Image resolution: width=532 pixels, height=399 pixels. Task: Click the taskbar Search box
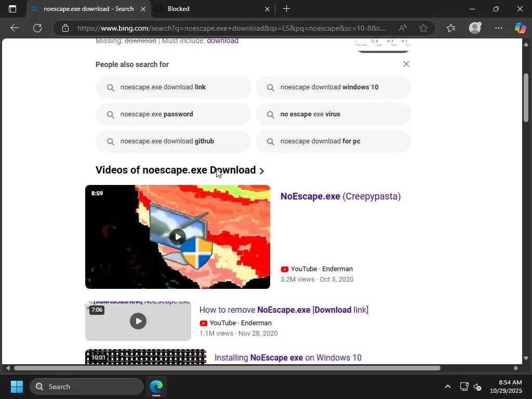pyautogui.click(x=87, y=387)
